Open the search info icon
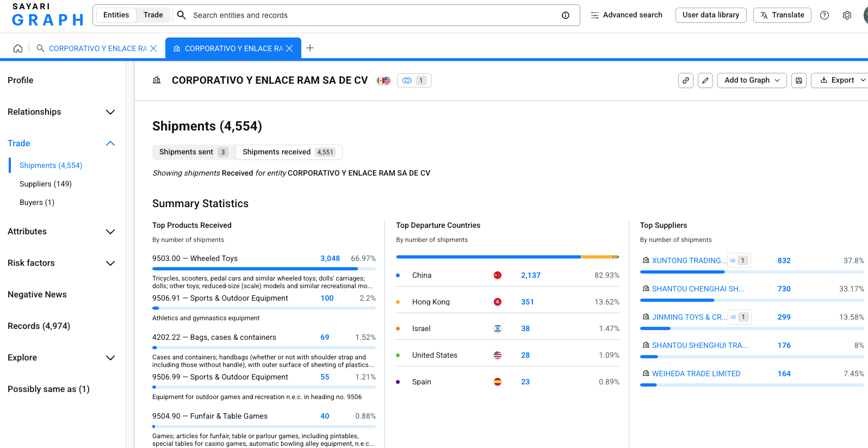868x448 pixels. pyautogui.click(x=566, y=15)
